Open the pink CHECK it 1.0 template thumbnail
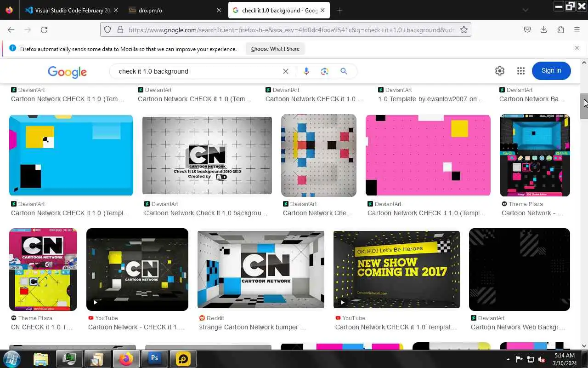The width and height of the screenshot is (588, 368). pos(428,155)
